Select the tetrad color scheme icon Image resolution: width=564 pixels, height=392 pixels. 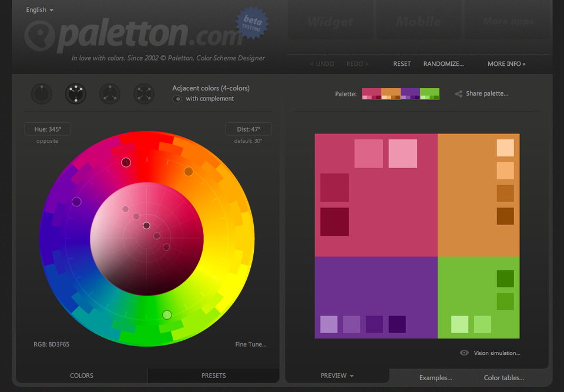[x=144, y=93]
